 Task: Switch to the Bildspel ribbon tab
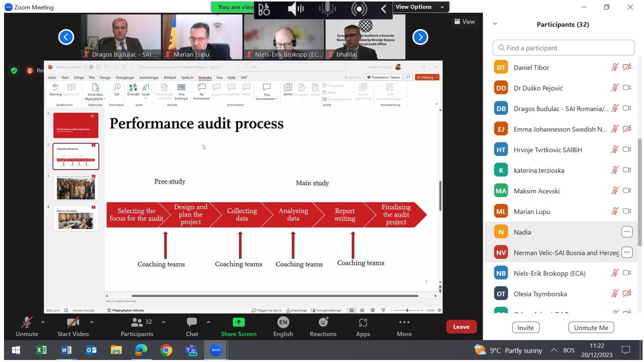click(170, 77)
